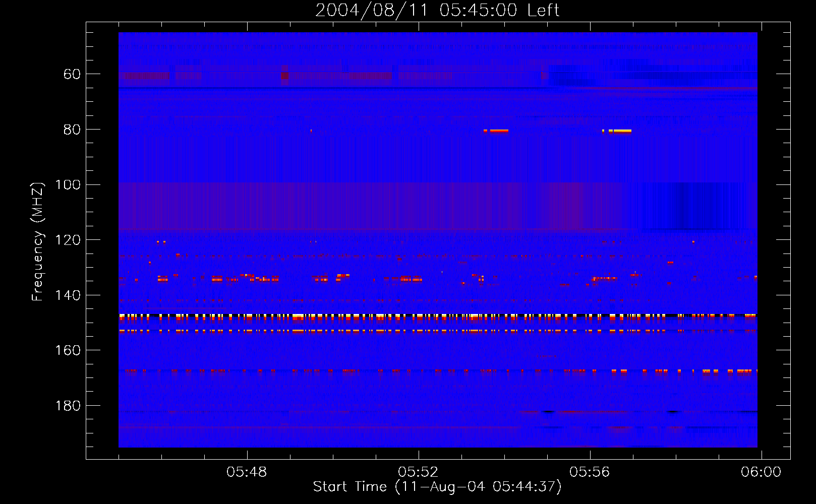Click the 180 frequency tick label
Viewport: 816px width, 504px height.
point(68,406)
